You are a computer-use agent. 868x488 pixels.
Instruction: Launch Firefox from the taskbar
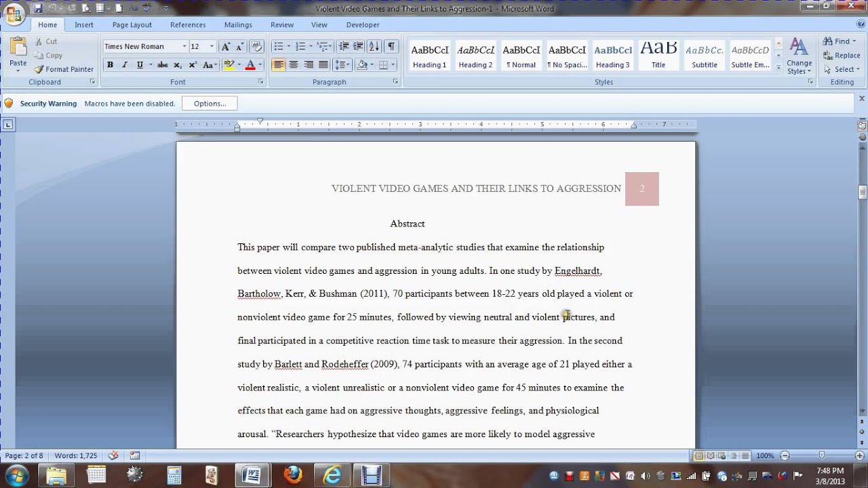[293, 474]
